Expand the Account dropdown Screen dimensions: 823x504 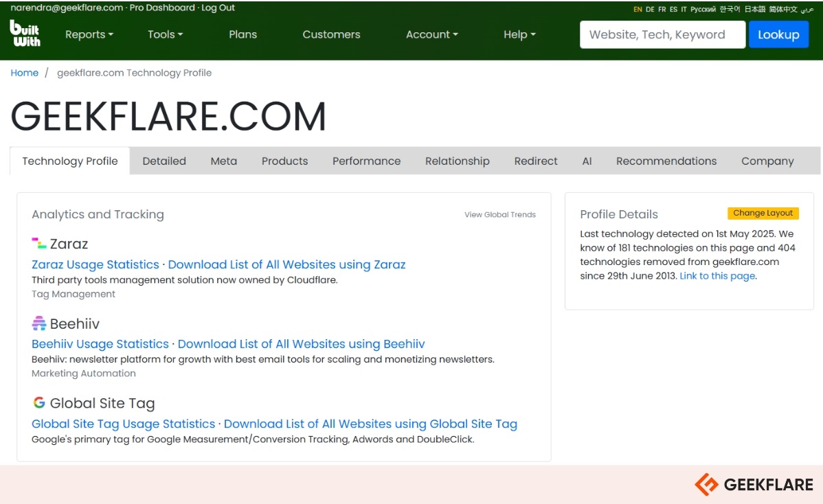432,34
